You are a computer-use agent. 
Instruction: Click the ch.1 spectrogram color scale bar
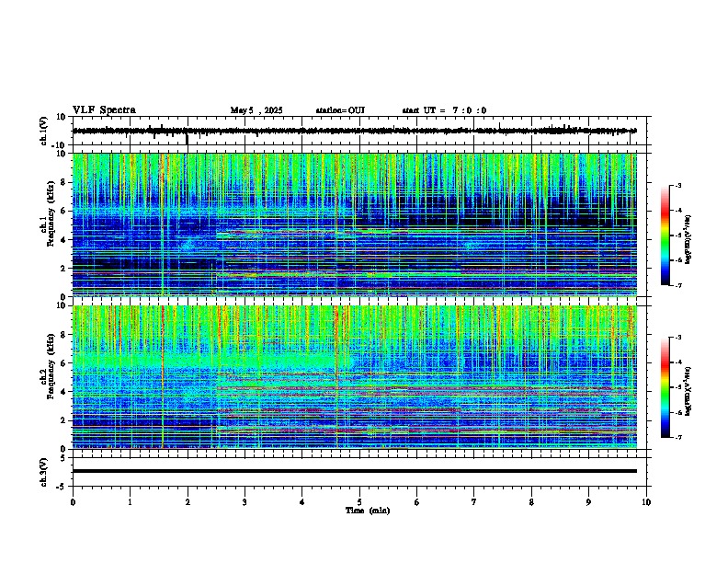pos(665,236)
